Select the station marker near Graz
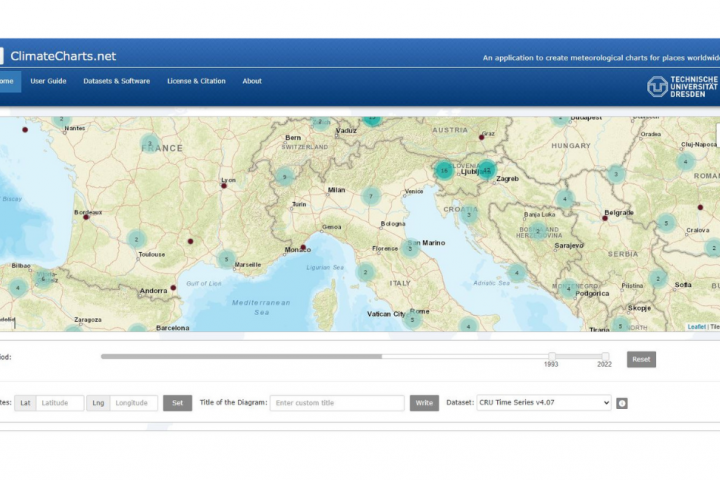This screenshot has height=480, width=720. click(482, 137)
